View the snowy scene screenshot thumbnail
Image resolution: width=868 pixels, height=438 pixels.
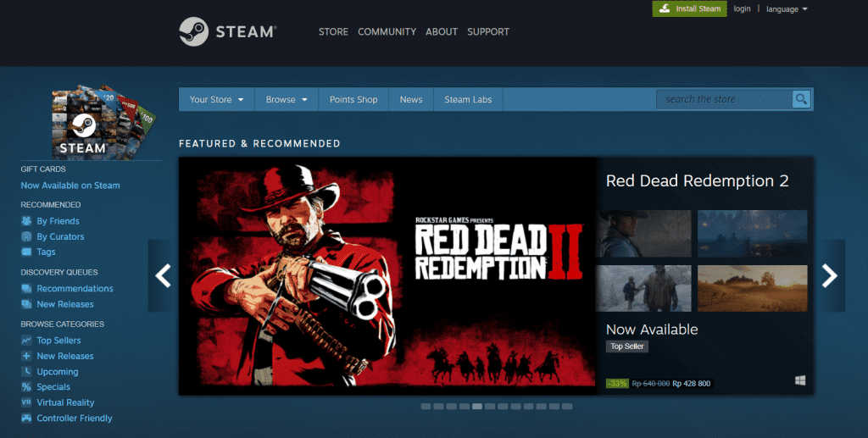tap(643, 288)
